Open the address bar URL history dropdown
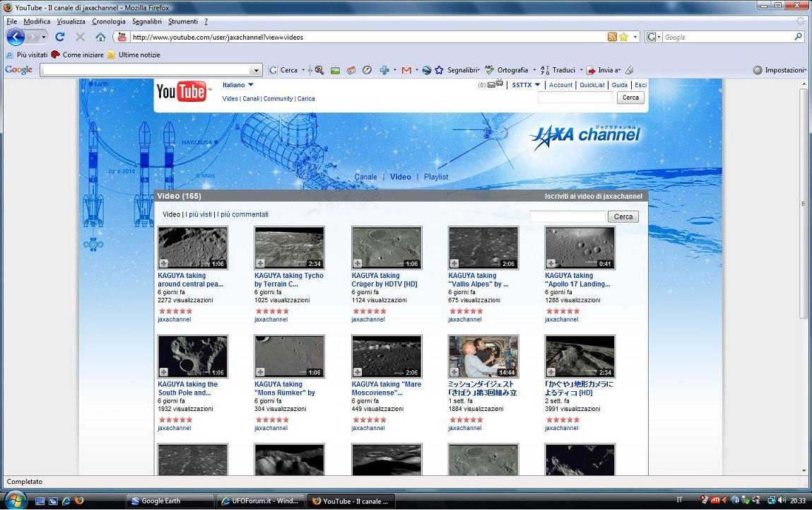Image resolution: width=812 pixels, height=510 pixels. (635, 37)
